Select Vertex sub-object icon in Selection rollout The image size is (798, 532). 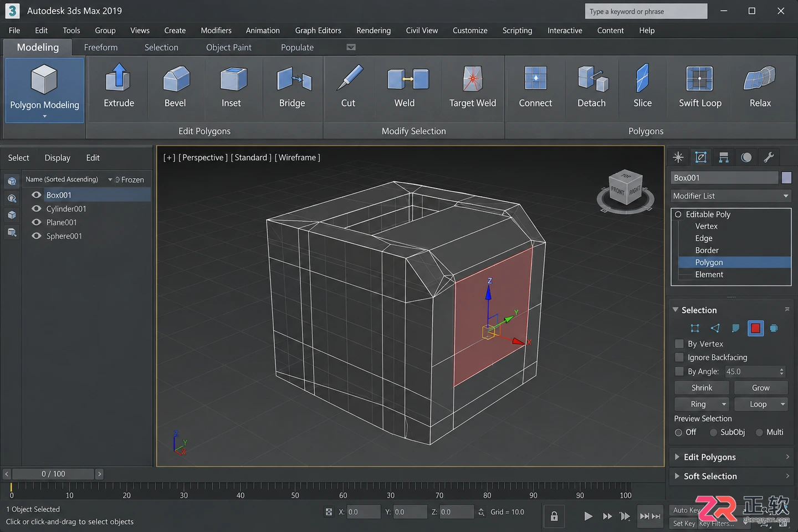[x=695, y=328]
